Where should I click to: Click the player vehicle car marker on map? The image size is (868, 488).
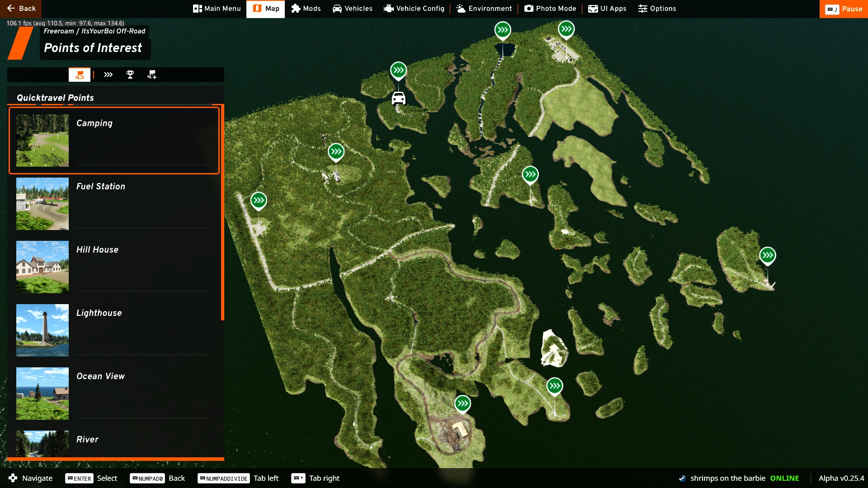click(398, 98)
